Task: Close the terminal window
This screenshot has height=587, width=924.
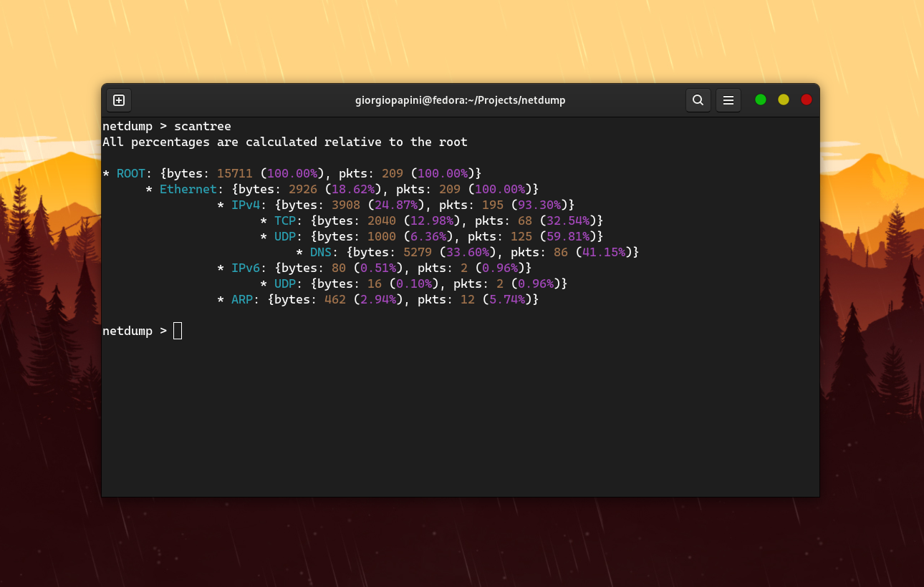Action: pos(806,100)
